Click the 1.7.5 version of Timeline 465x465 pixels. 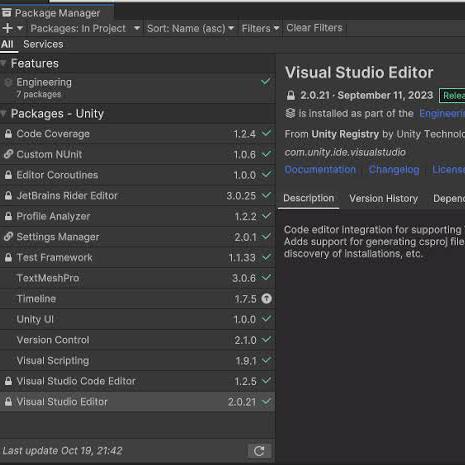[x=245, y=299]
